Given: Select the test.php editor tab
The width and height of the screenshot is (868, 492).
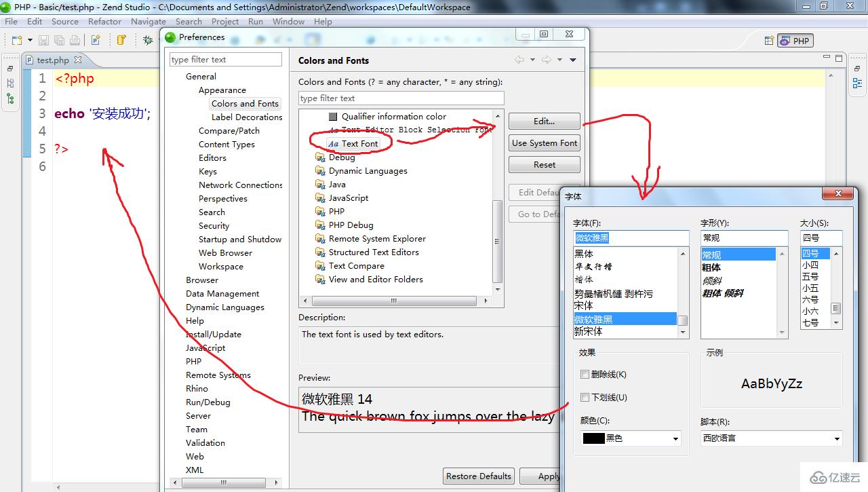Looking at the screenshot, I should (x=53, y=60).
